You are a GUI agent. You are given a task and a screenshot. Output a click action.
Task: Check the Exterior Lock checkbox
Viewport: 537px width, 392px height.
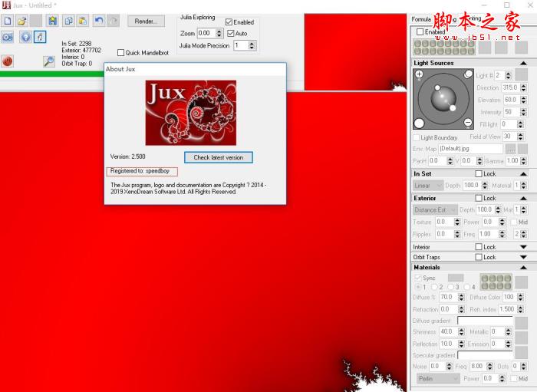479,198
